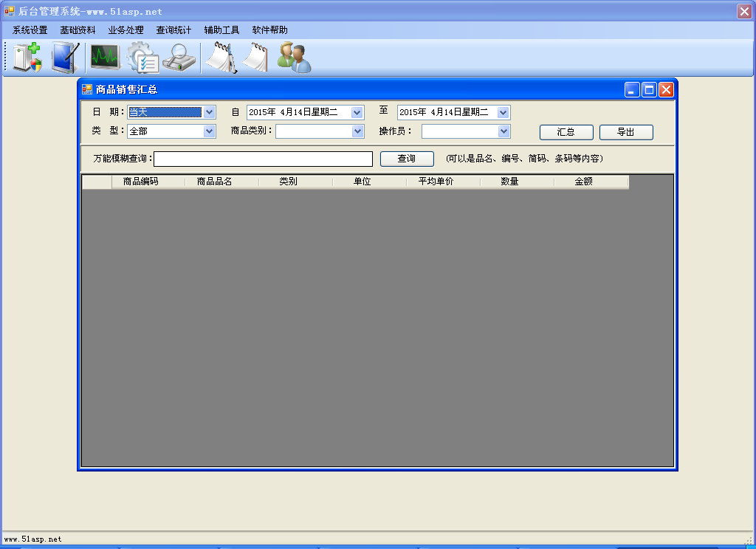This screenshot has height=549, width=756.
Task: Click the www.51asp.net status bar text
Action: 32,539
